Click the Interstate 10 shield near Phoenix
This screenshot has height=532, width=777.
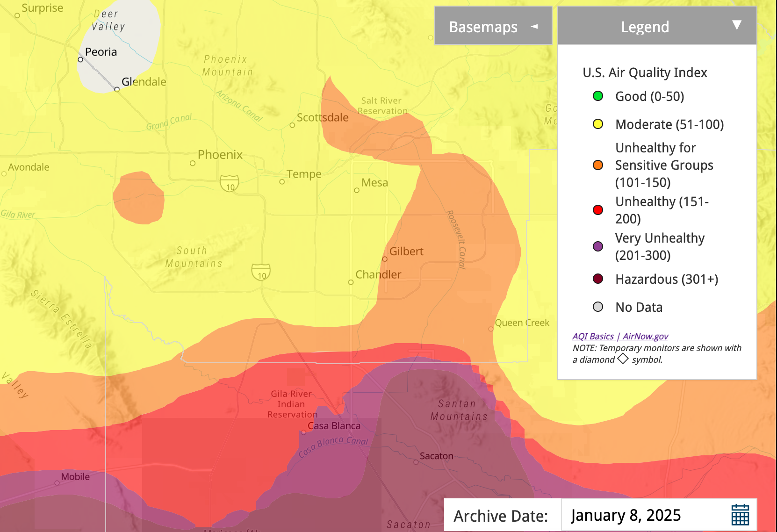pos(230,183)
